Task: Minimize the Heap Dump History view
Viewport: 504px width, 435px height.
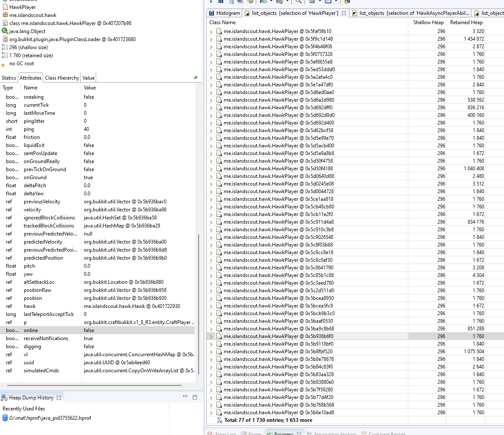Action: [x=185, y=397]
